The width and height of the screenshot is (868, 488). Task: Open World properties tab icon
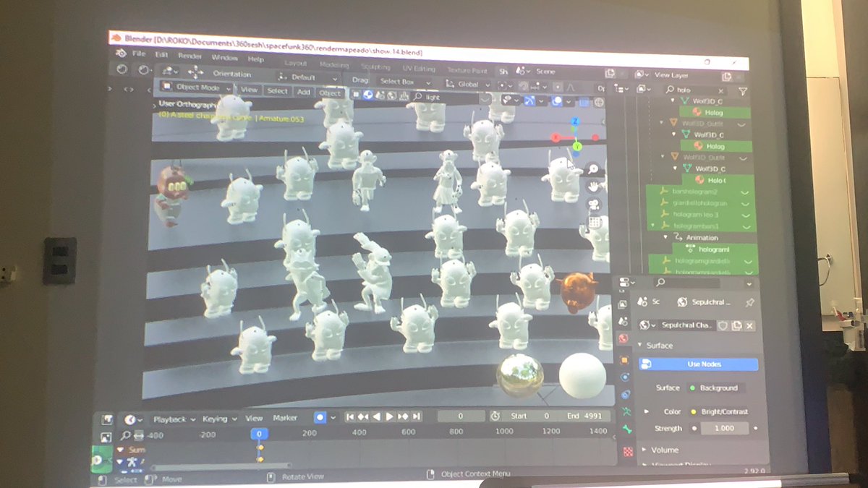click(x=623, y=340)
